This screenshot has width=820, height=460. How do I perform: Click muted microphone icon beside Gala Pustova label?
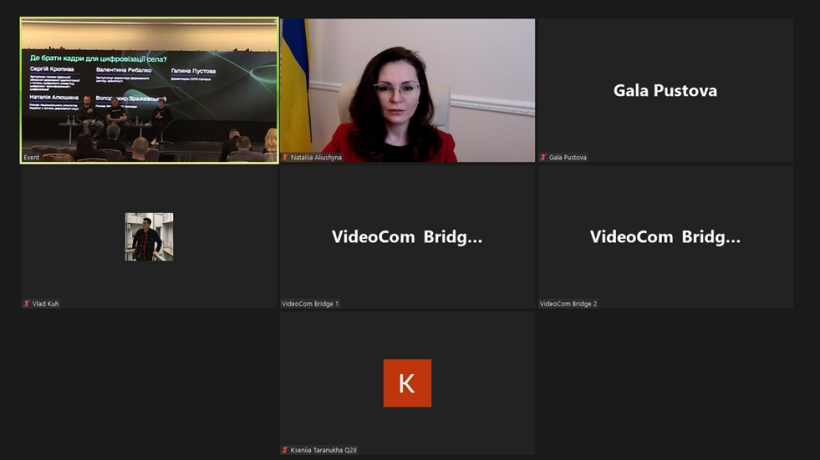click(x=543, y=157)
